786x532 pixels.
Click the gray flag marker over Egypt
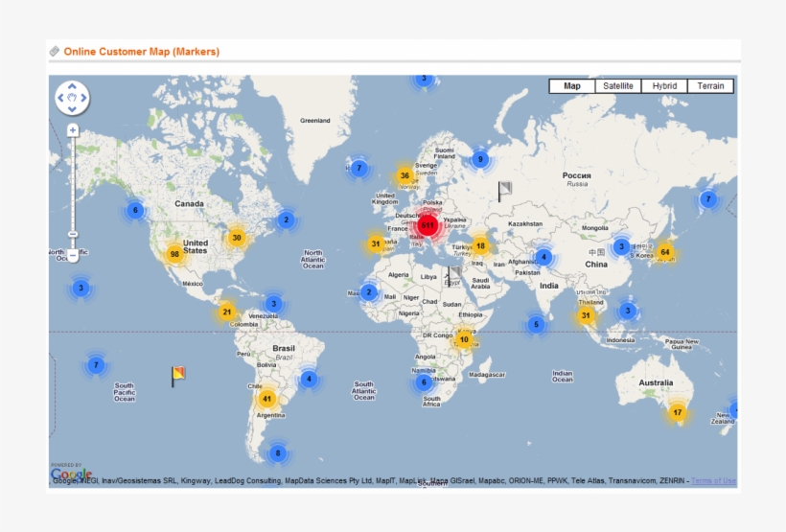(454, 275)
